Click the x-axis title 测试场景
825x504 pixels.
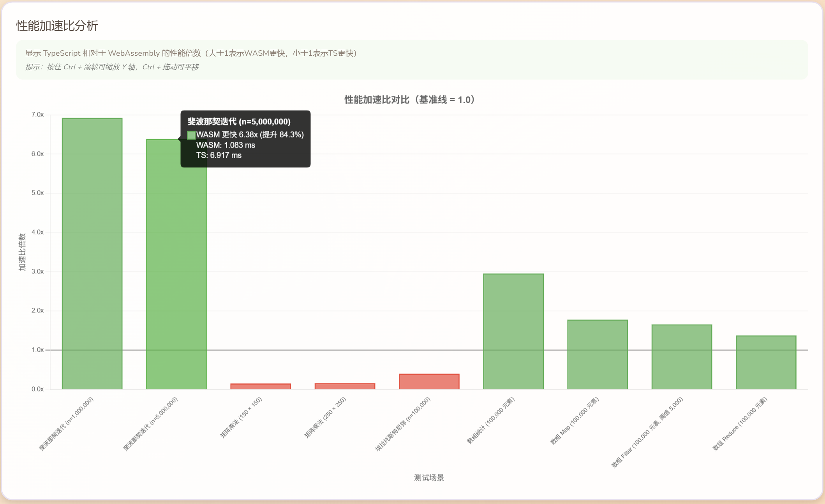coord(429,478)
